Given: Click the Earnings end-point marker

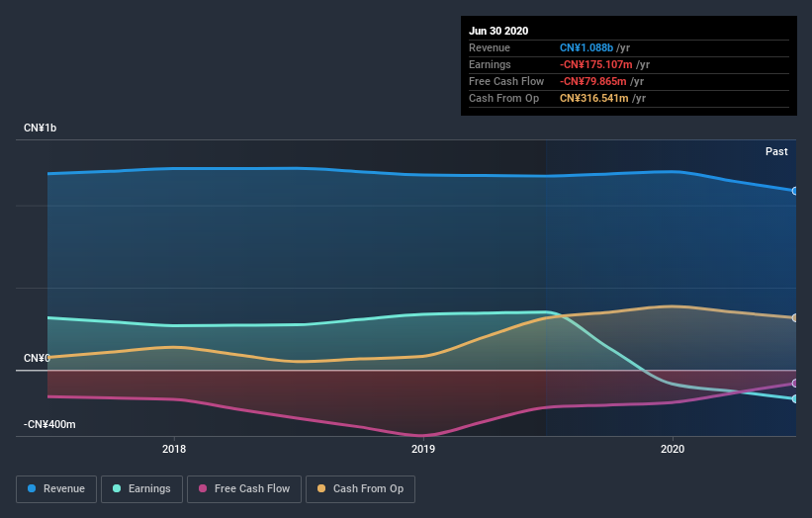Looking at the screenshot, I should 794,399.
